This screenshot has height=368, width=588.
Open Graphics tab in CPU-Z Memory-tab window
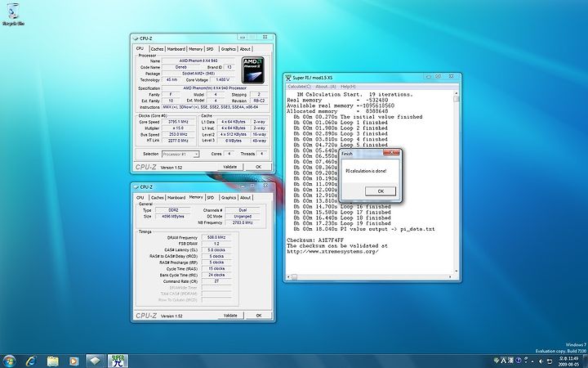click(x=229, y=198)
